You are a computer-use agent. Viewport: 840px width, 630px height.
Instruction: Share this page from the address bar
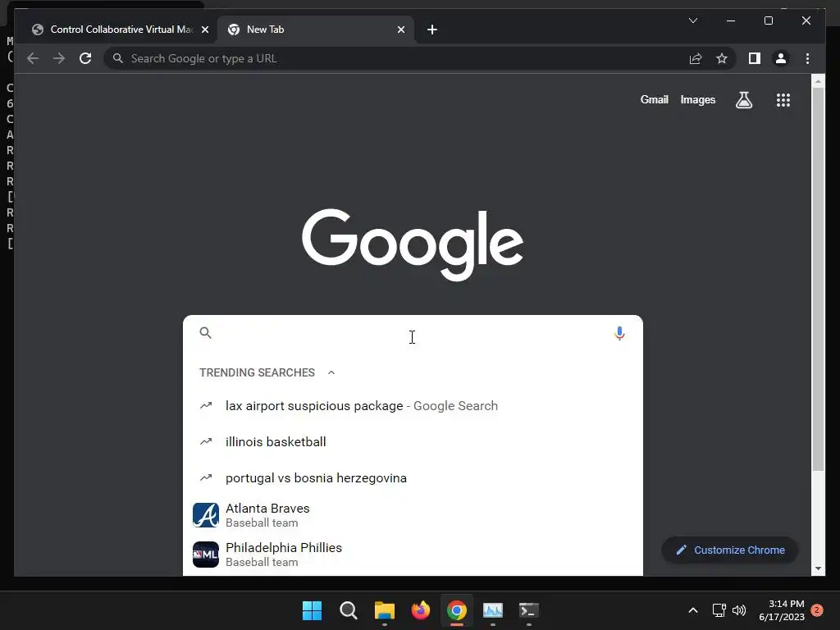(696, 58)
